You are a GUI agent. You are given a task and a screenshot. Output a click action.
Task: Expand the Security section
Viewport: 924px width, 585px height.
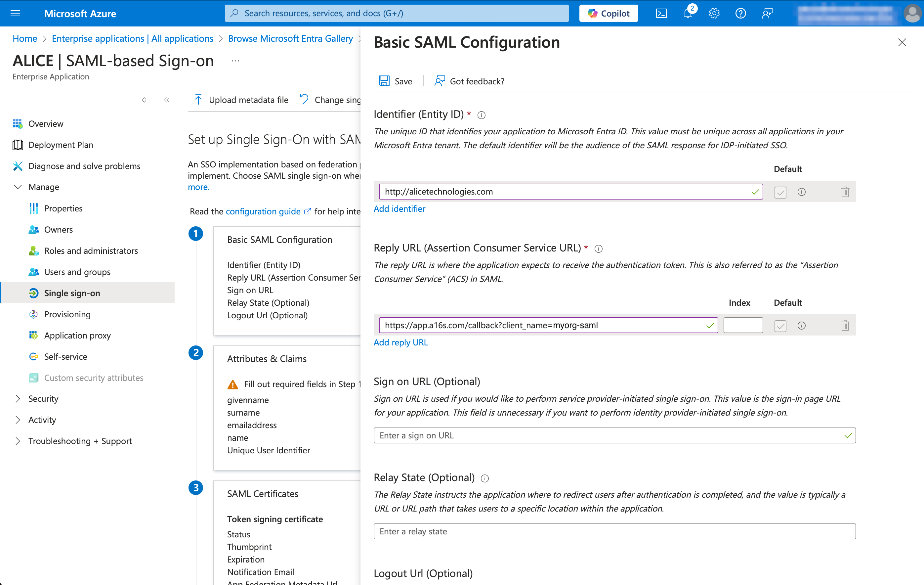tap(18, 398)
